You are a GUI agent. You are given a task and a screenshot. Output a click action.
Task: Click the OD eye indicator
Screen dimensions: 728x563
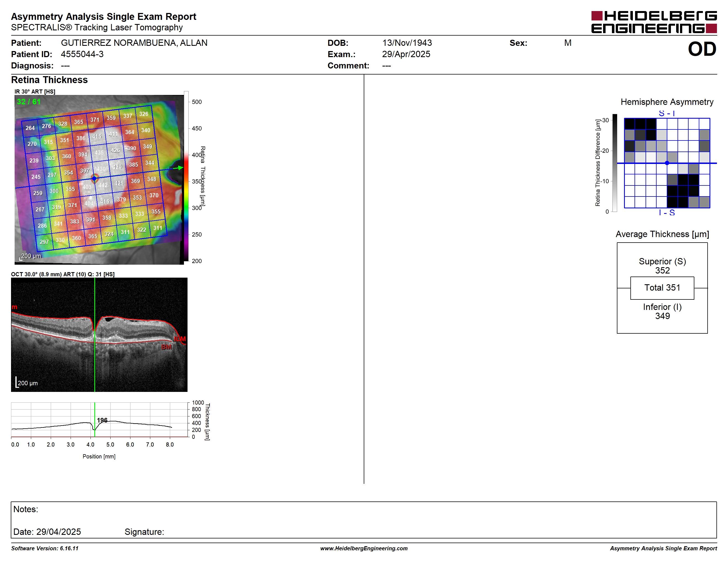tap(702, 49)
